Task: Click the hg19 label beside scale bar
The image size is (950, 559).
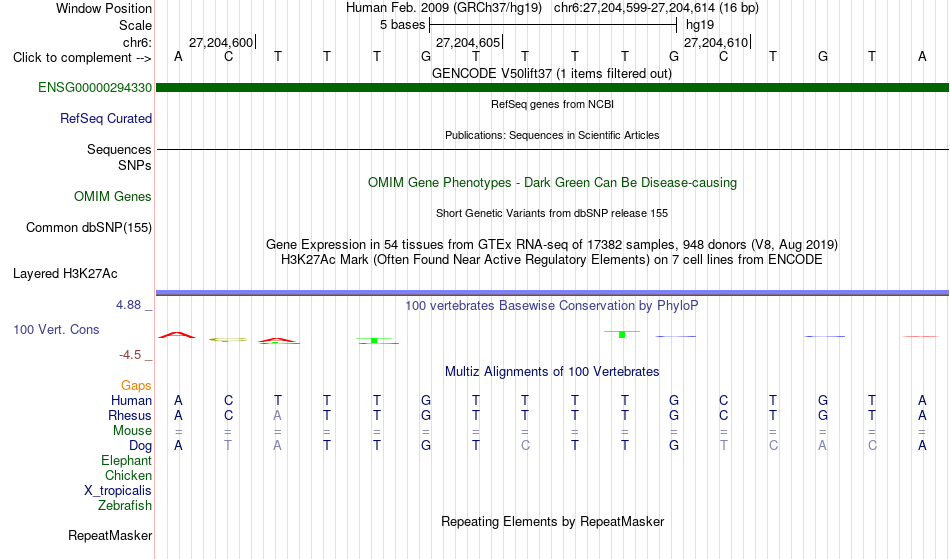Action: [x=700, y=25]
